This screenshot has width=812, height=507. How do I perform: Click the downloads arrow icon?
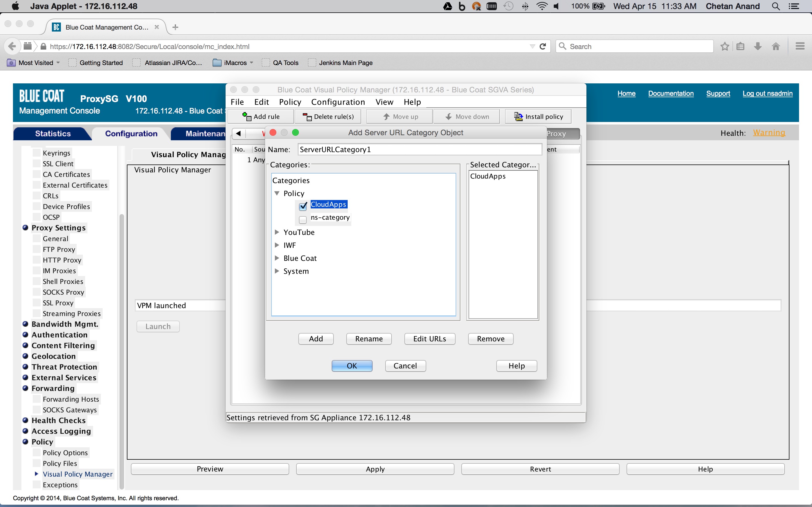tap(758, 46)
